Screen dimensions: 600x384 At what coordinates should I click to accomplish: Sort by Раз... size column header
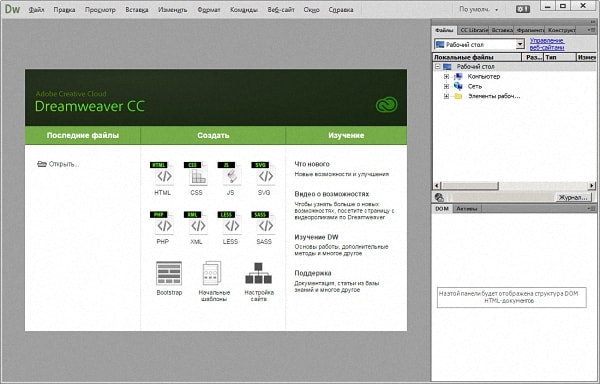point(533,57)
